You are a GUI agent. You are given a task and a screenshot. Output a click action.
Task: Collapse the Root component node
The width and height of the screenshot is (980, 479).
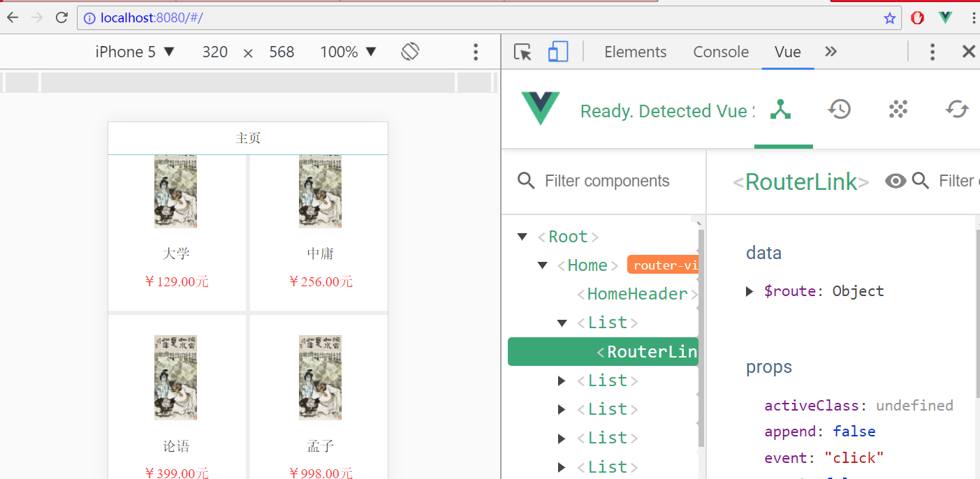[x=522, y=237]
